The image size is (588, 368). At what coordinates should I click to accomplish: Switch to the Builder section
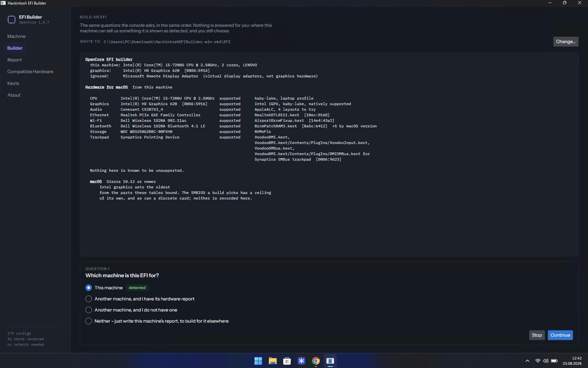(15, 48)
